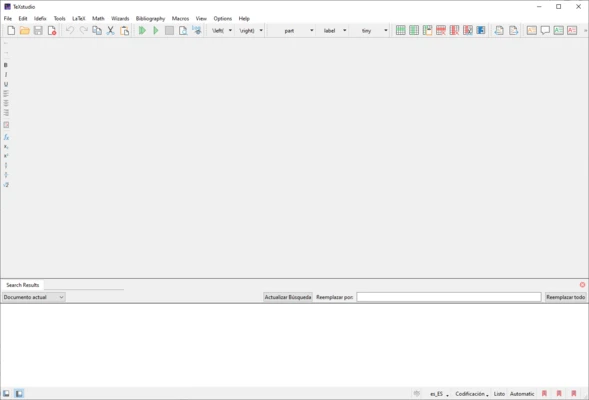The image size is (589, 400).
Task: View the log with the log icon
Action: click(x=196, y=30)
